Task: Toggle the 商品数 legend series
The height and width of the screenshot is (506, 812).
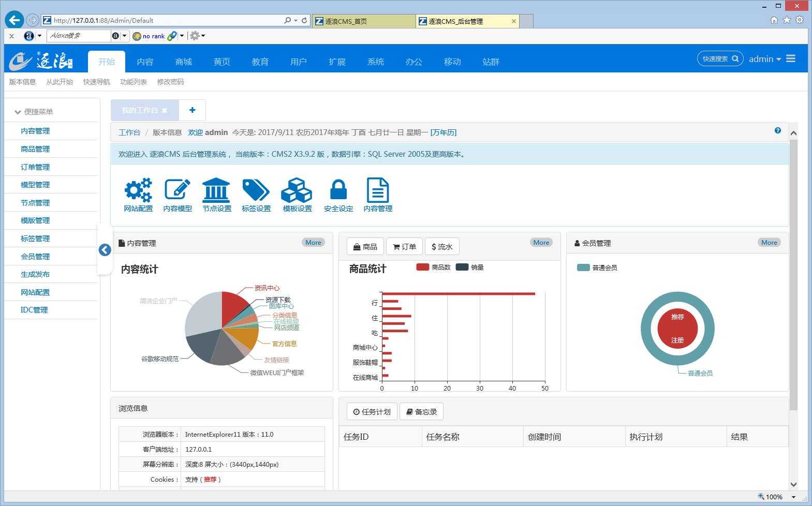Action: pos(433,267)
